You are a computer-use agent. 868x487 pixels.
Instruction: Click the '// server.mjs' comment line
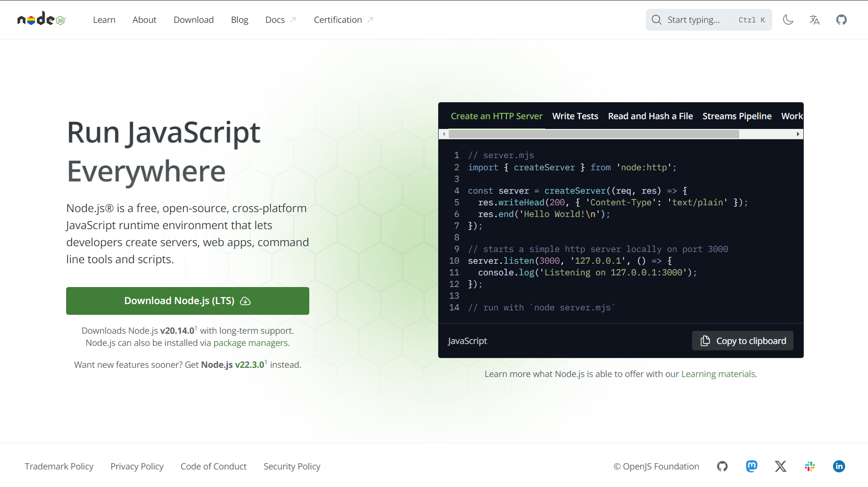(x=501, y=155)
